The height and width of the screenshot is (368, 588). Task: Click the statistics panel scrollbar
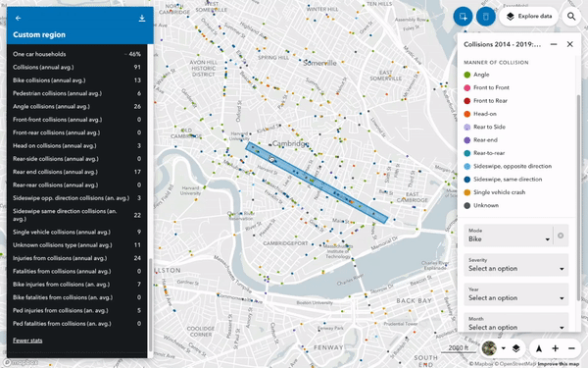pos(151,304)
